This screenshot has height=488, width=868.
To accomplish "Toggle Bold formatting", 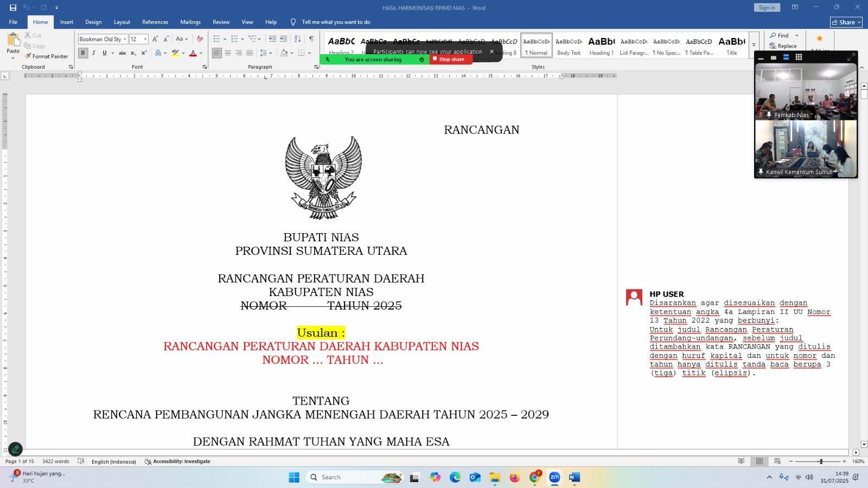I will tap(83, 53).
